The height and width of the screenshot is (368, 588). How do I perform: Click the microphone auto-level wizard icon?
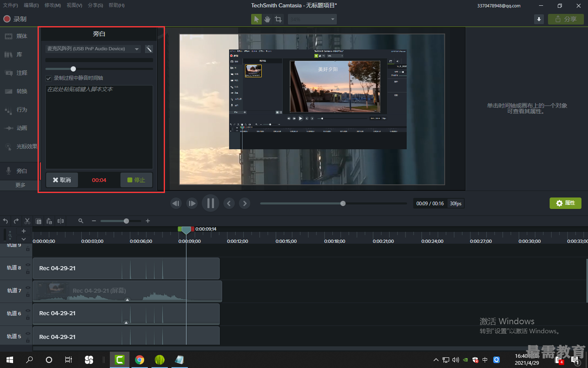click(149, 49)
